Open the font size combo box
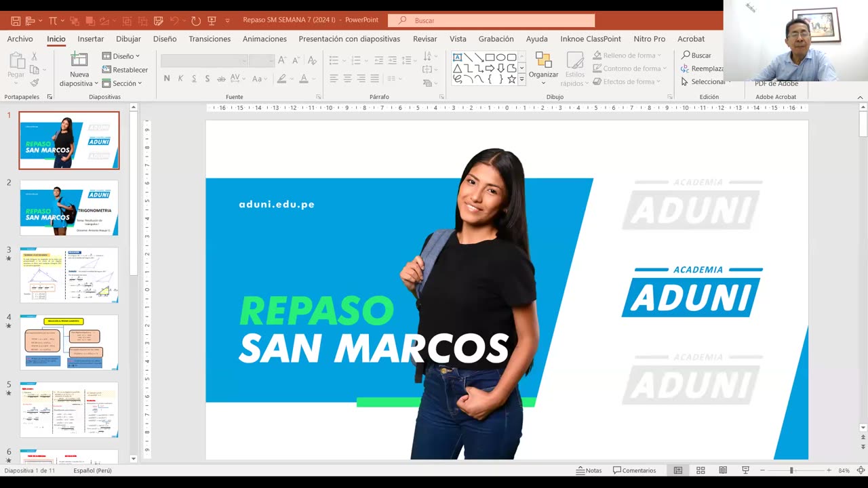Image resolution: width=868 pixels, height=488 pixels. click(261, 61)
